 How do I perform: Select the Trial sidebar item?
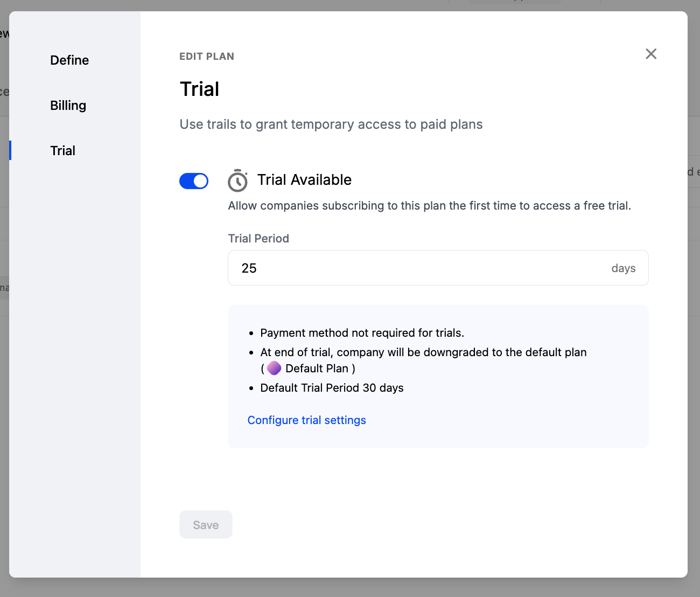click(63, 151)
